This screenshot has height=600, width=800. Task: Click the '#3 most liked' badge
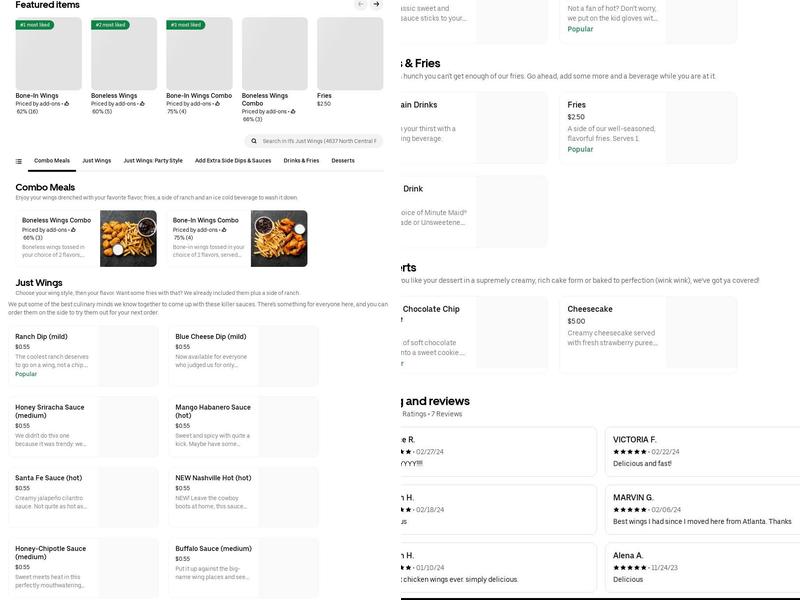pyautogui.click(x=186, y=25)
